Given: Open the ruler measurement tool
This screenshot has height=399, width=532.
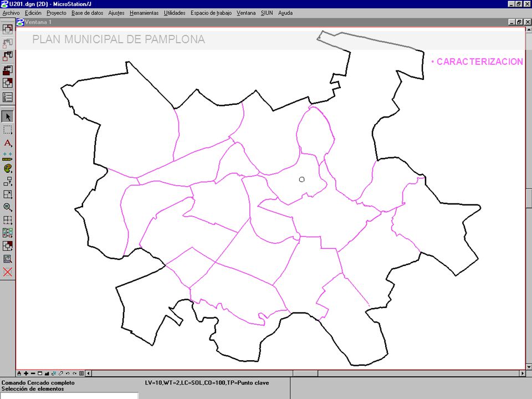Looking at the screenshot, I should coord(7,156).
